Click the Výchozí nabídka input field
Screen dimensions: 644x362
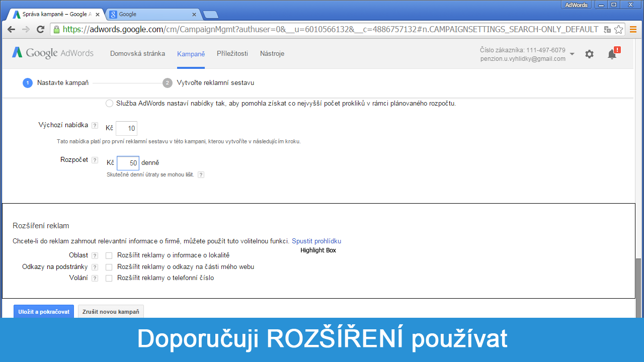pos(126,128)
